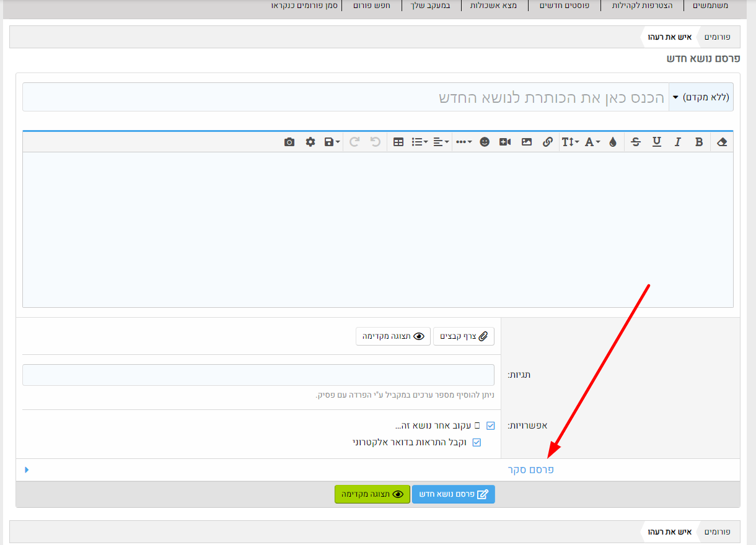Image resolution: width=756 pixels, height=545 pixels.
Task: Click the top breadcrumb פורומים link
Action: [x=718, y=37]
